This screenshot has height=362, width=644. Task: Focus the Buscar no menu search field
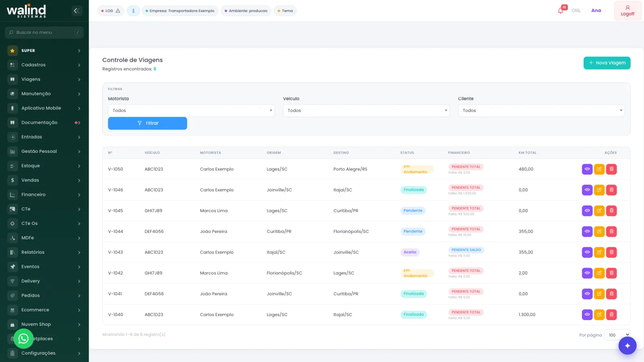pyautogui.click(x=44, y=33)
